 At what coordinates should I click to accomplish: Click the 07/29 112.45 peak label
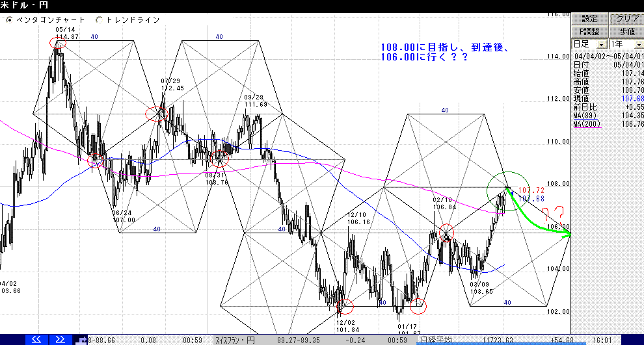[172, 85]
